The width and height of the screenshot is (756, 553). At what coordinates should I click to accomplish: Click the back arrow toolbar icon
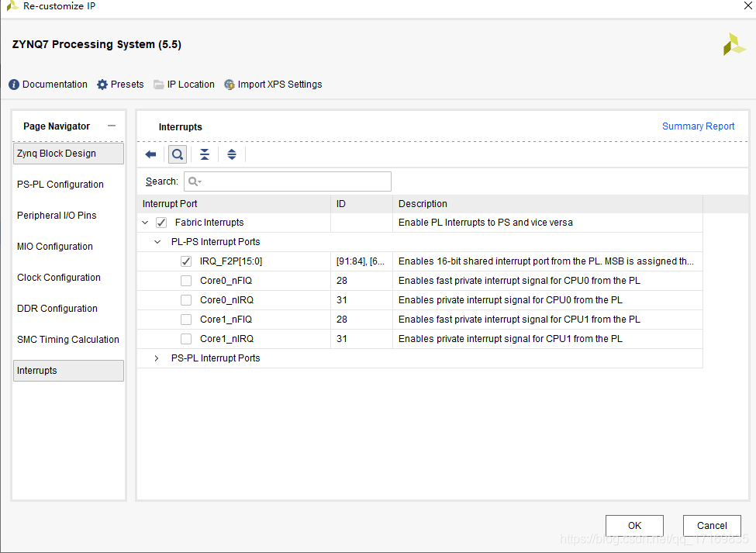tap(150, 154)
